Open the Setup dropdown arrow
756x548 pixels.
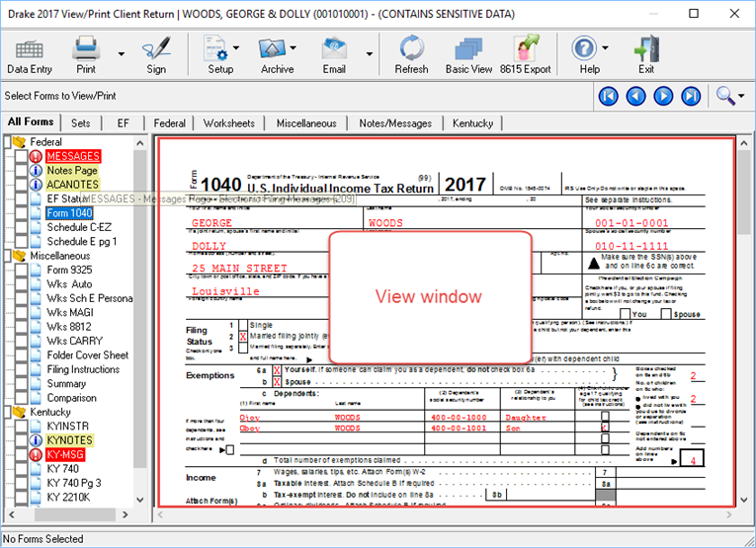236,47
